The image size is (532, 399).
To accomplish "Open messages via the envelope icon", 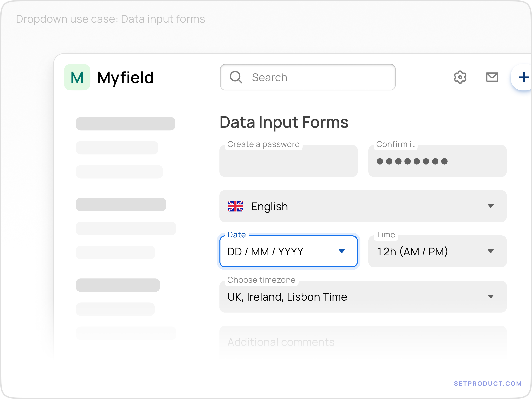I will click(492, 77).
